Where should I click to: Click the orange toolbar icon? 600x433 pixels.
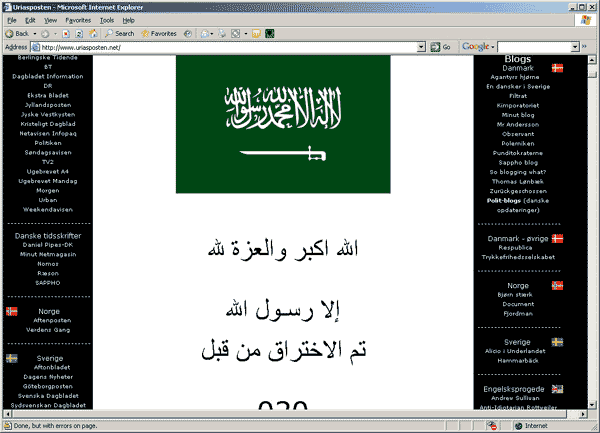pyautogui.click(x=256, y=34)
